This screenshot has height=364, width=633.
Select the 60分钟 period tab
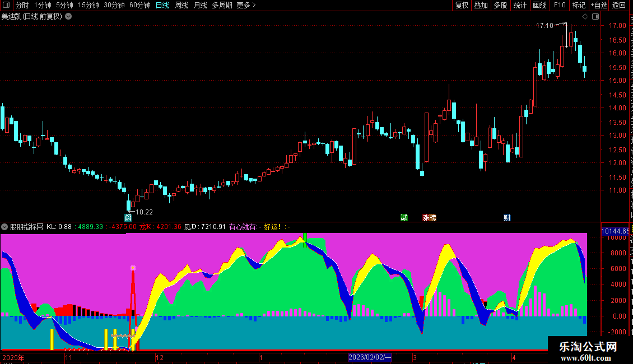[x=140, y=5]
